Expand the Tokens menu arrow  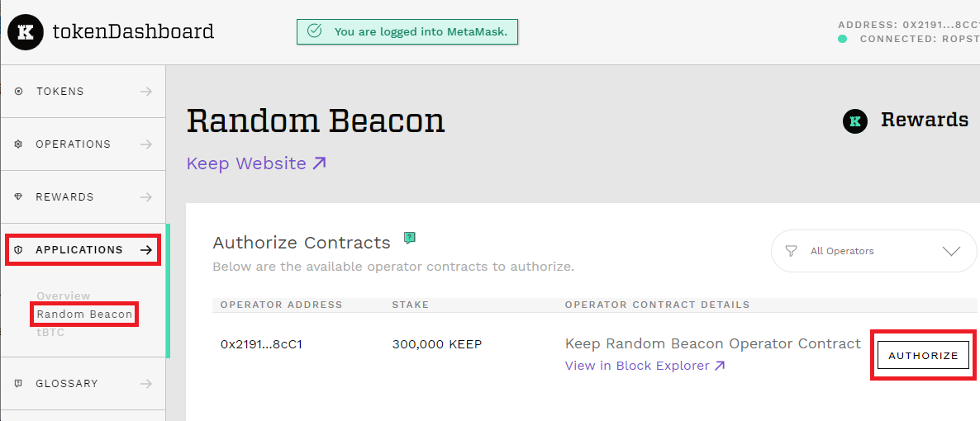click(x=146, y=92)
